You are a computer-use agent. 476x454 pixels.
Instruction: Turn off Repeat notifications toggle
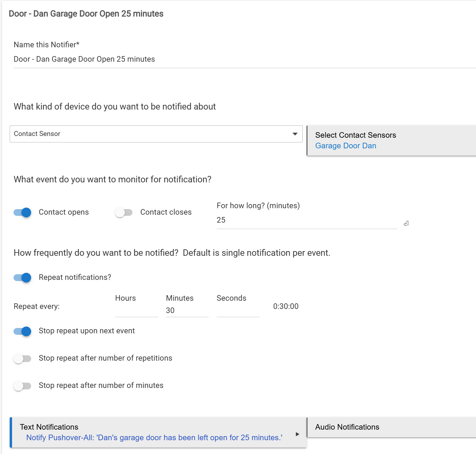(23, 278)
